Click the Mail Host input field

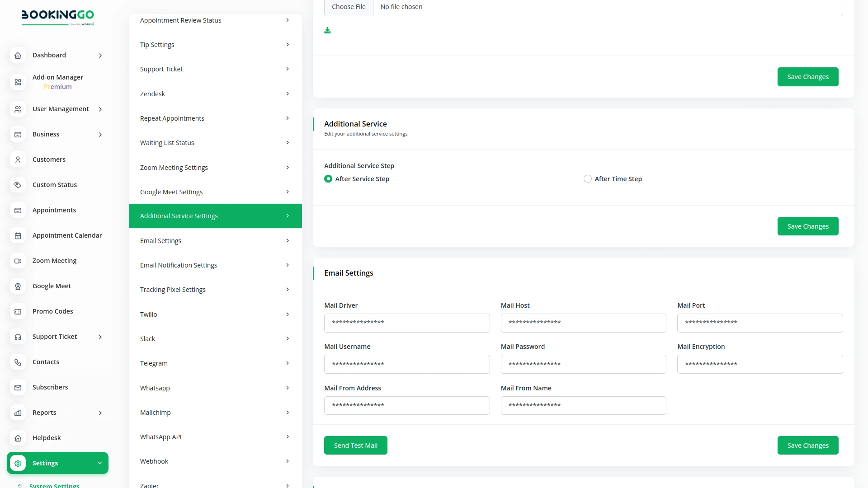[583, 323]
